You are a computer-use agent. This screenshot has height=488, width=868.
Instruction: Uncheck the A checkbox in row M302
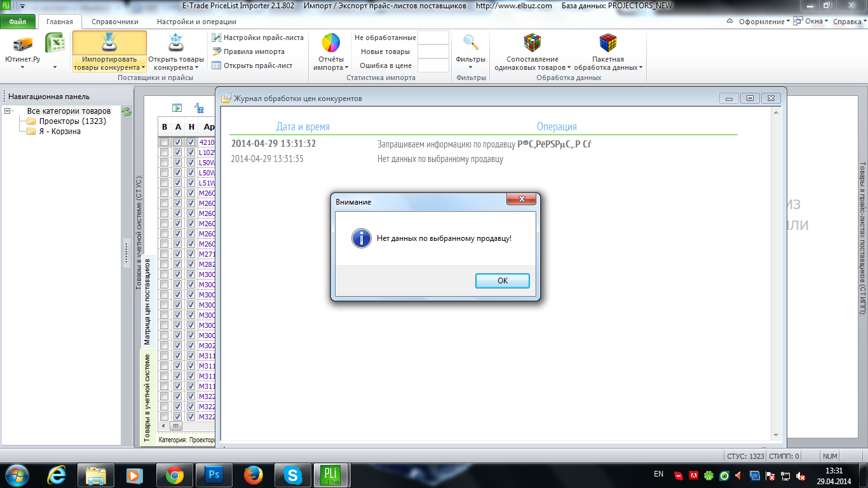(178, 346)
